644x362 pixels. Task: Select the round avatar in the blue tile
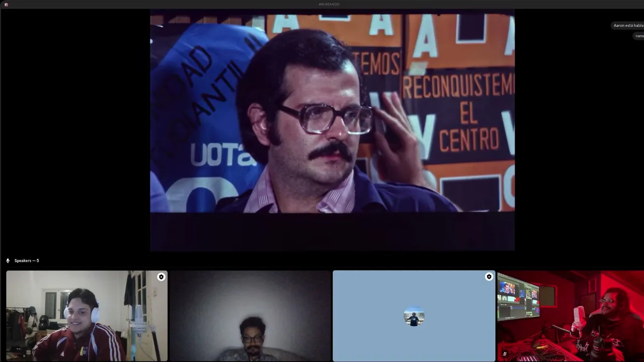coord(414,316)
